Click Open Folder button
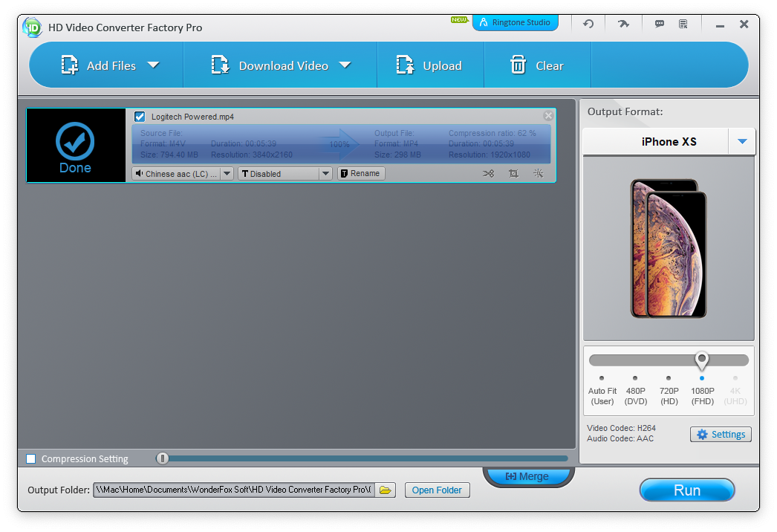The height and width of the screenshot is (532, 777). click(x=437, y=490)
